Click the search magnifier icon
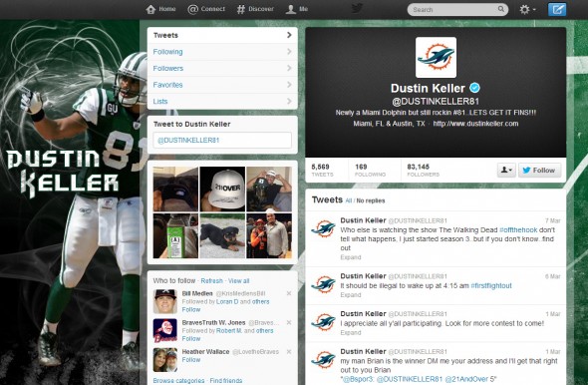 pos(501,9)
